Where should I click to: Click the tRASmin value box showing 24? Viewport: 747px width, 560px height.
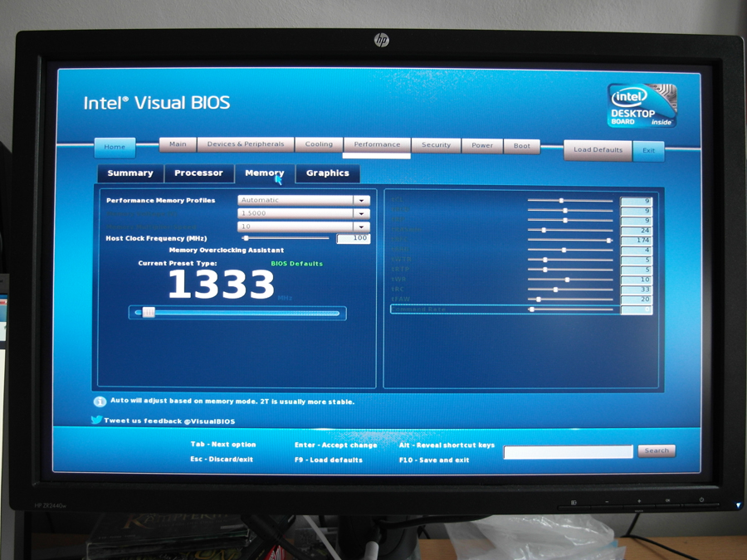[636, 231]
